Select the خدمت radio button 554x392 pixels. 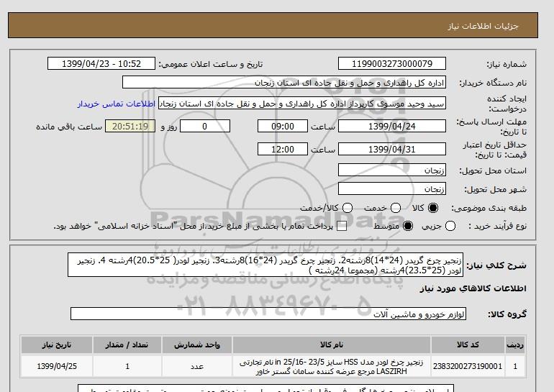pyautogui.click(x=396, y=208)
